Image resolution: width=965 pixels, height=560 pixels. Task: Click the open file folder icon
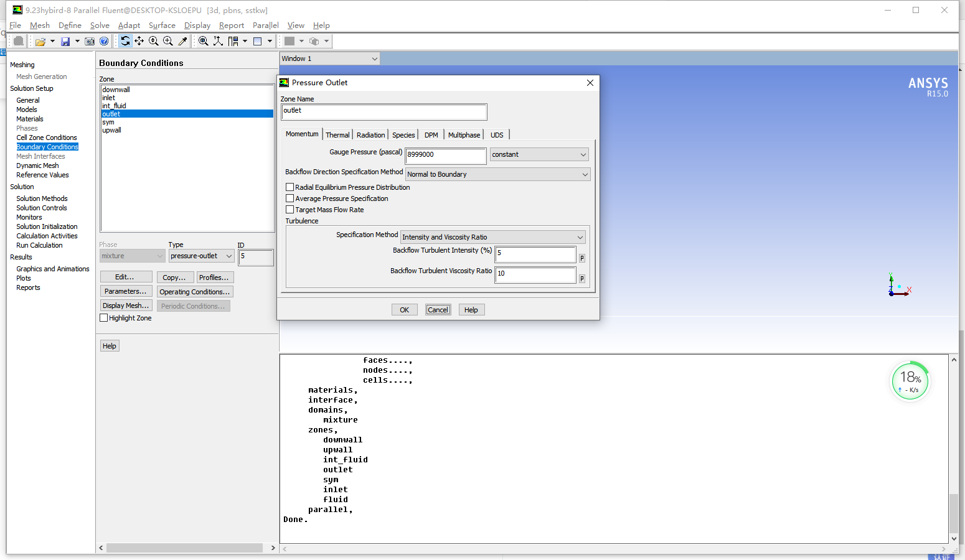40,42
